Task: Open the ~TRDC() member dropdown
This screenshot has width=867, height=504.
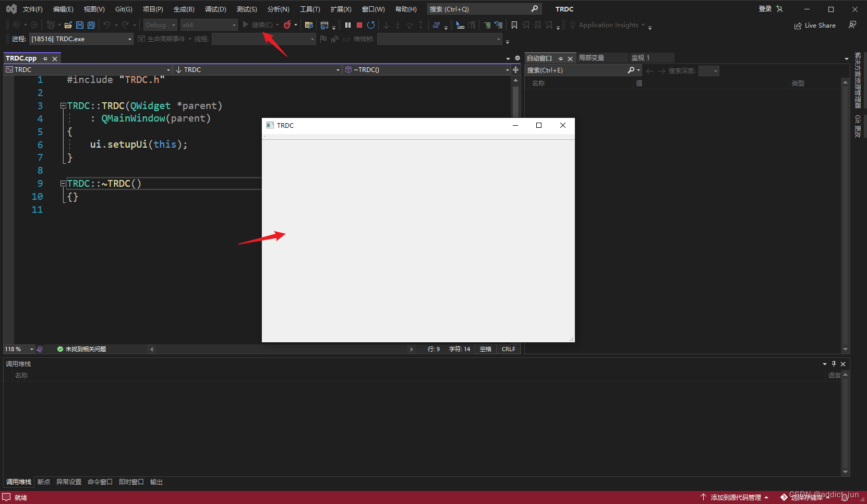Action: pos(427,69)
